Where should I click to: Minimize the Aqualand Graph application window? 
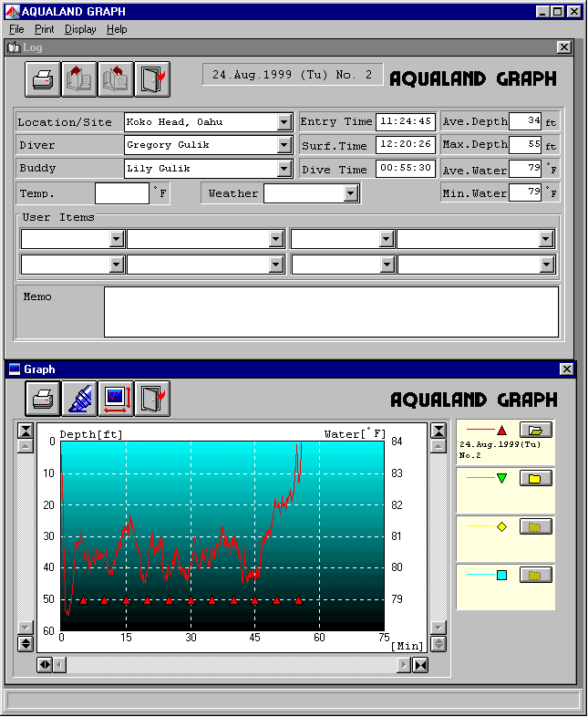543,12
